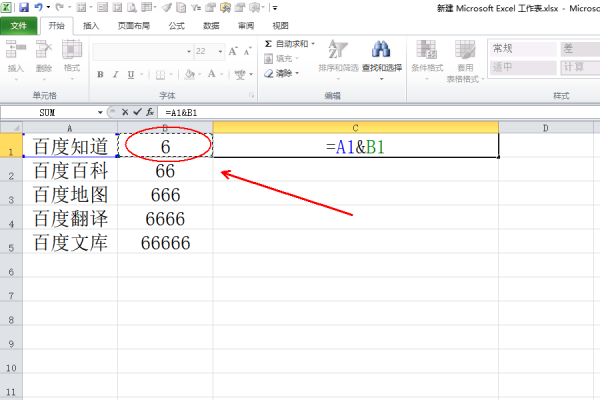Expand the Clear (清除) dropdown arrow
This screenshot has width=600, height=400.
[297, 73]
